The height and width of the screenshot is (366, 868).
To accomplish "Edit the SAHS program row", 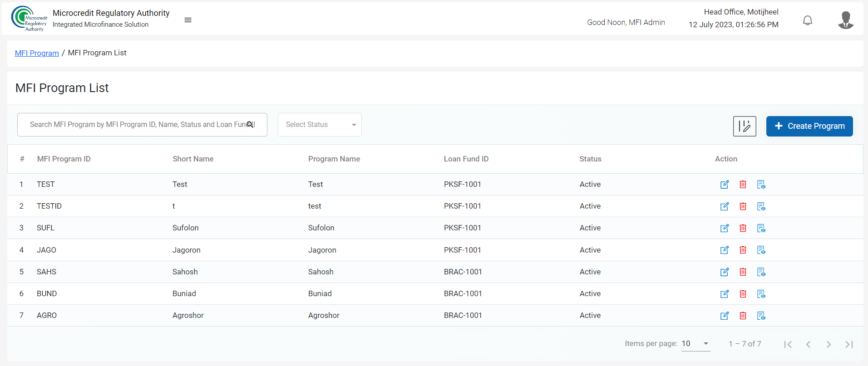I will click(725, 272).
